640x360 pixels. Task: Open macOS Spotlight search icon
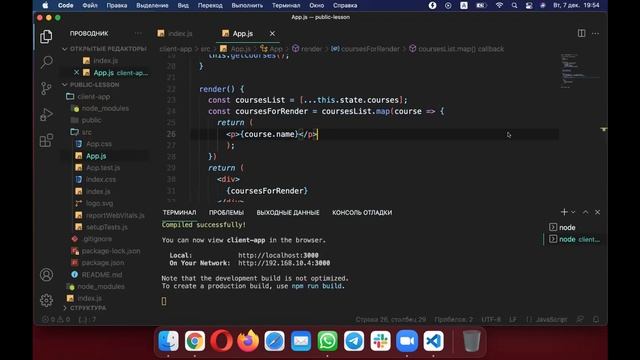pyautogui.click(x=514, y=5)
